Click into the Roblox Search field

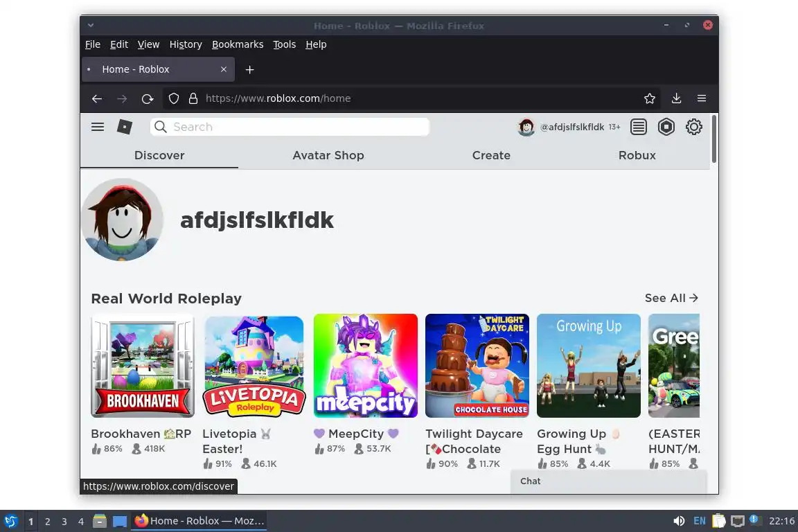click(x=290, y=127)
